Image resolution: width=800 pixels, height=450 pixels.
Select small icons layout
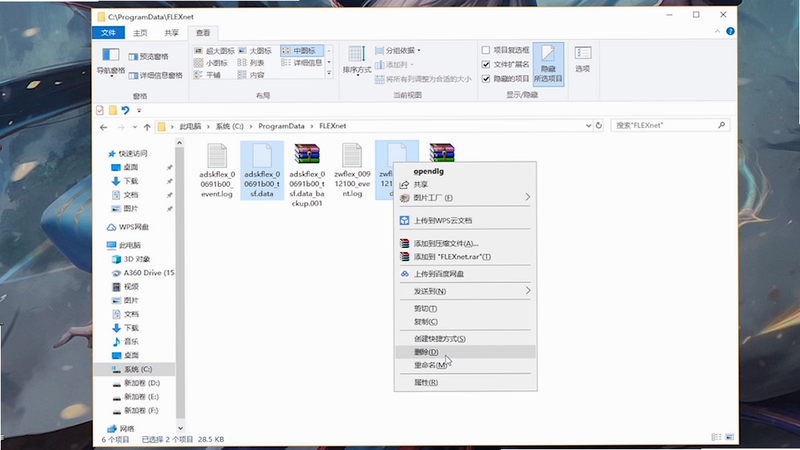[x=211, y=63]
